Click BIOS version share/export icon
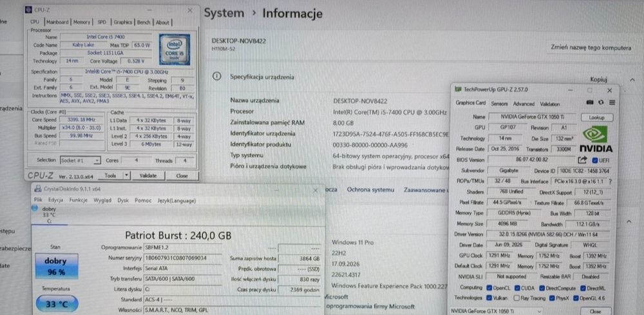Image resolution: width=644 pixels, height=315 pixels. click(x=582, y=160)
